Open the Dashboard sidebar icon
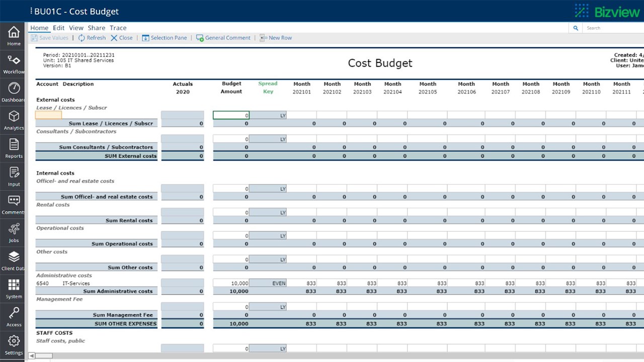Viewport: 644px width, 362px height. [14, 88]
